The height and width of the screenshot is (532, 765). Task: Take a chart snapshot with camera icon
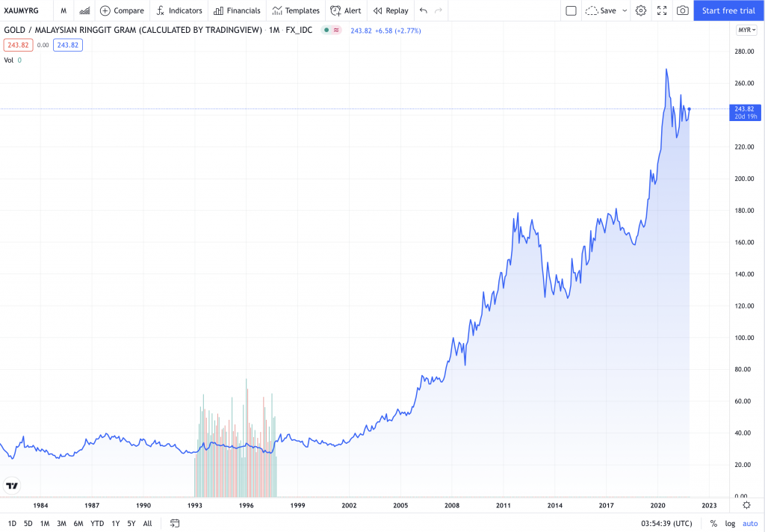(x=682, y=10)
